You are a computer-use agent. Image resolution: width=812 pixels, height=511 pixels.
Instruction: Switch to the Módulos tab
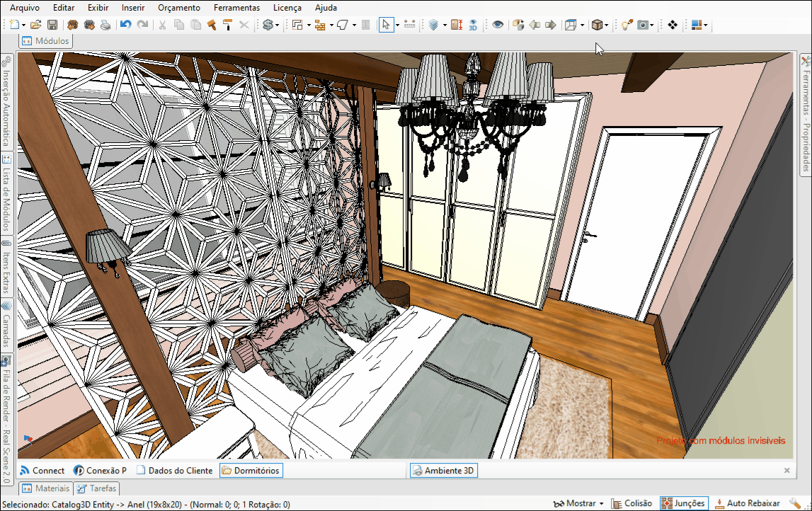[x=45, y=41]
